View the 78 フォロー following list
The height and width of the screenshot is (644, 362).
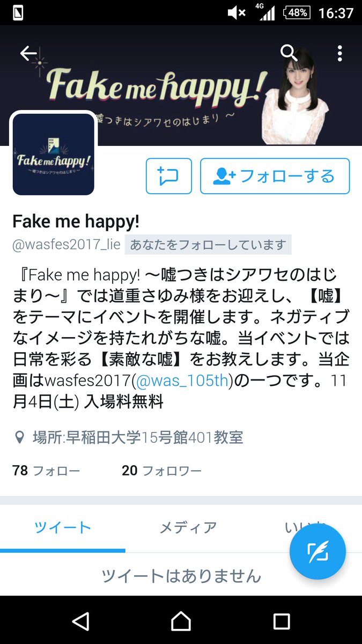46,471
